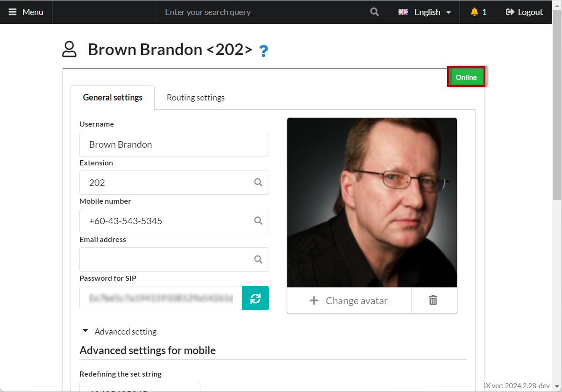Viewport: 562px width, 392px height.
Task: Collapse the Advanced setting section
Action: click(120, 332)
